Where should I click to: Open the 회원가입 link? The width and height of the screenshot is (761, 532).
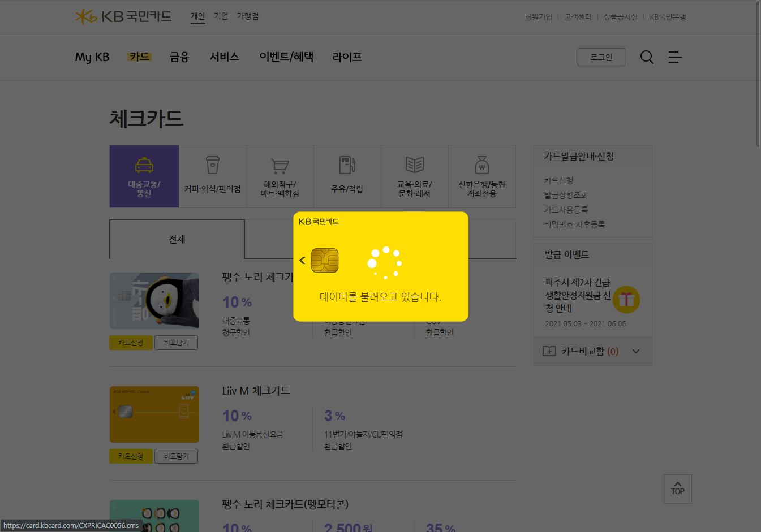(539, 17)
